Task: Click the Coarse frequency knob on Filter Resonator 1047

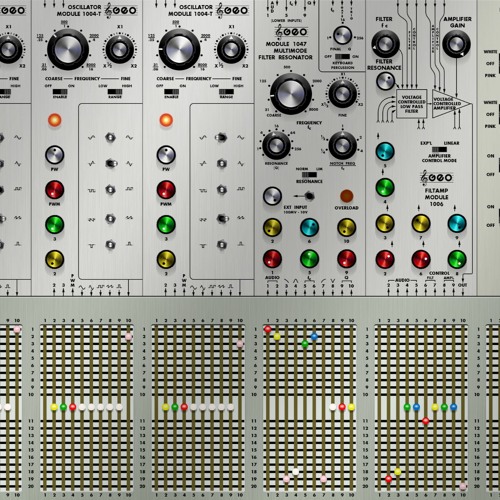Action: click(x=291, y=94)
